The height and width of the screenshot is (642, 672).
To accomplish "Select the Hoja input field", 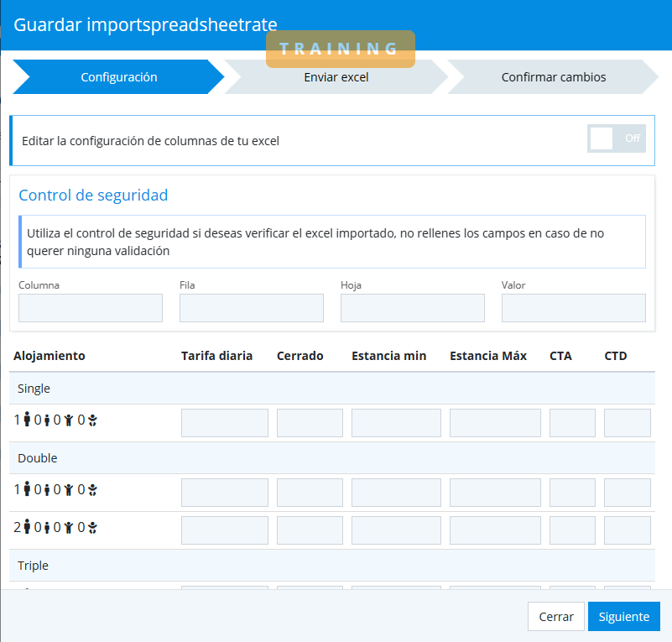I will [413, 308].
